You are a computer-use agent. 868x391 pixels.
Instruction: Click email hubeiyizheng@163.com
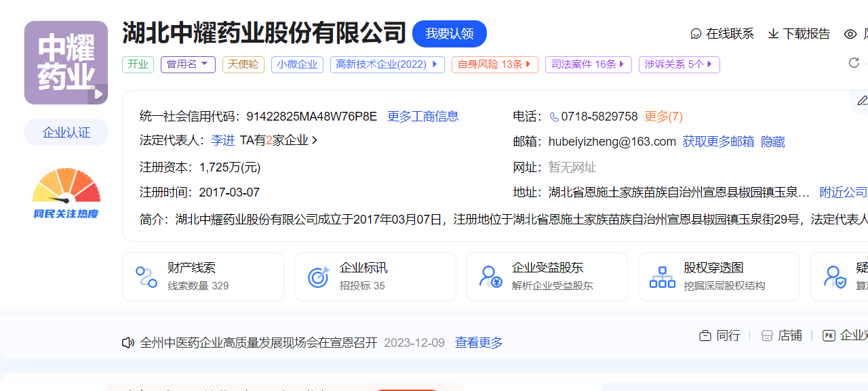[x=612, y=142]
